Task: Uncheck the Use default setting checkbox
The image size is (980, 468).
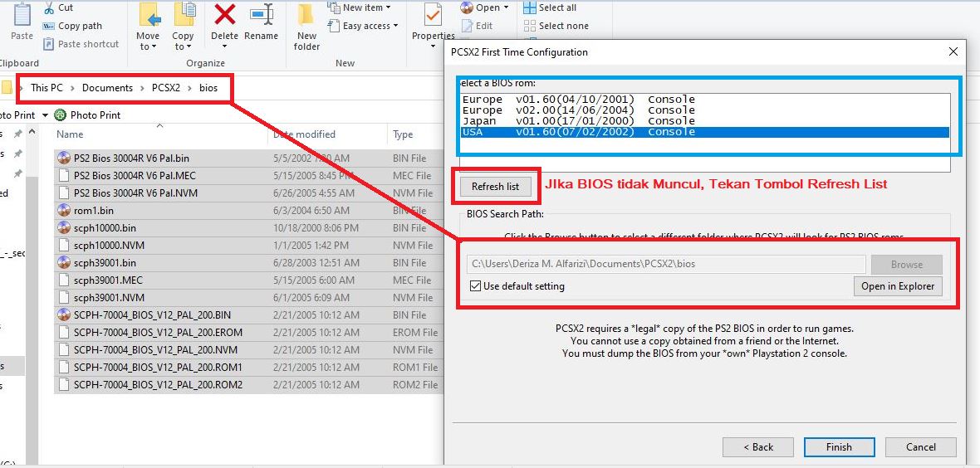Action: pyautogui.click(x=476, y=286)
